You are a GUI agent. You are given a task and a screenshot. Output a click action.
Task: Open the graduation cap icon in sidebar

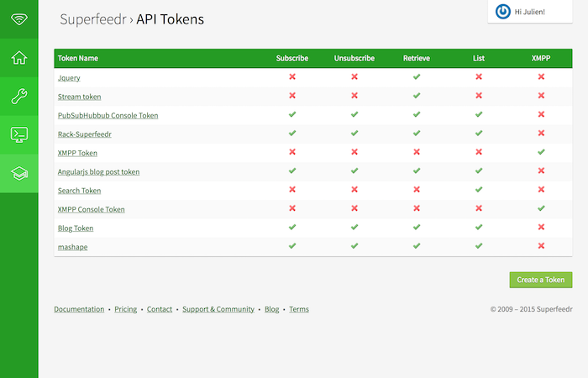point(19,174)
